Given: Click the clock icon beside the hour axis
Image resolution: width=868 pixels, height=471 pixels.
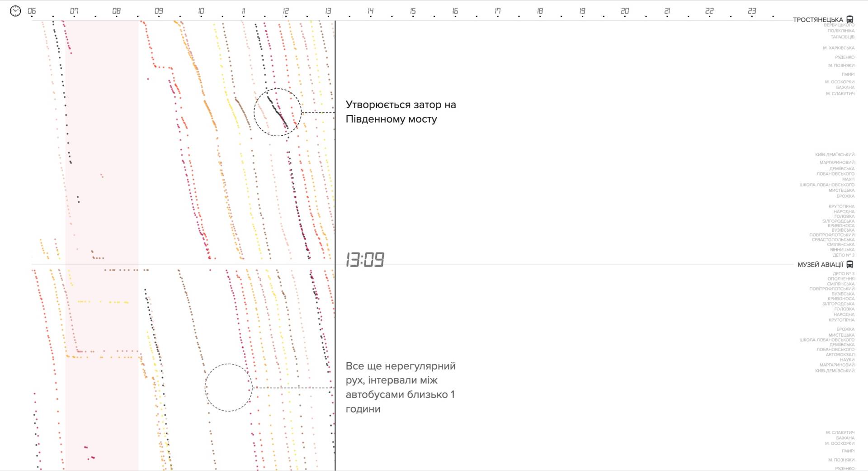Looking at the screenshot, I should point(15,11).
